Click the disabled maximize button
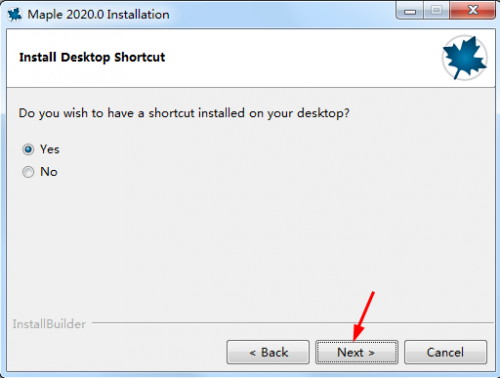 [436, 11]
